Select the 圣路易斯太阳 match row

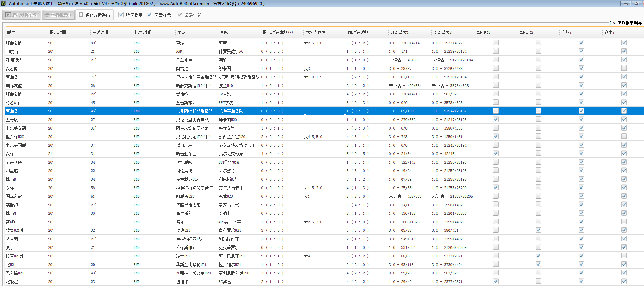pos(188,205)
